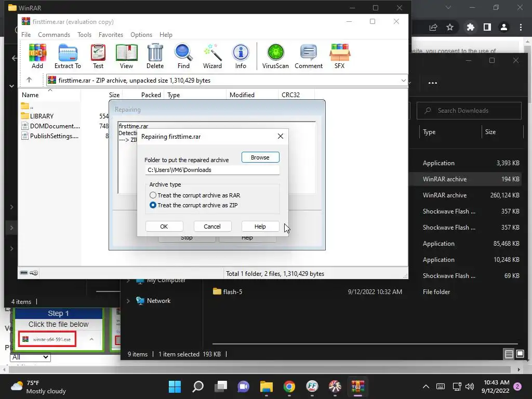The image size is (532, 399).
Task: Click WinRAR icon on taskbar
Action: (x=357, y=387)
